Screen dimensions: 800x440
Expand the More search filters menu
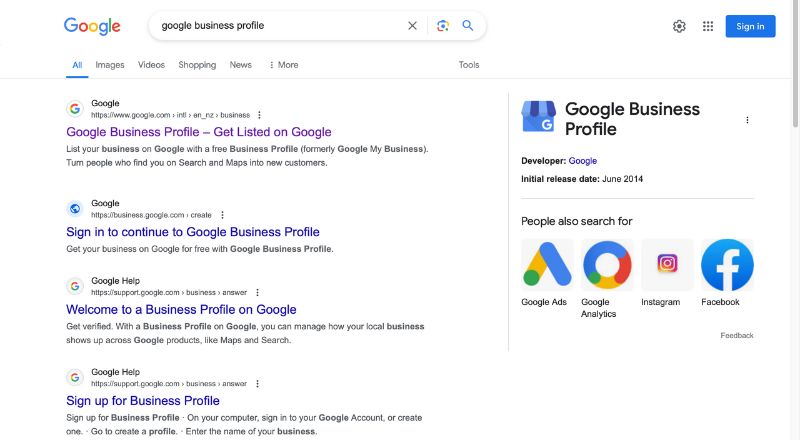tap(283, 65)
